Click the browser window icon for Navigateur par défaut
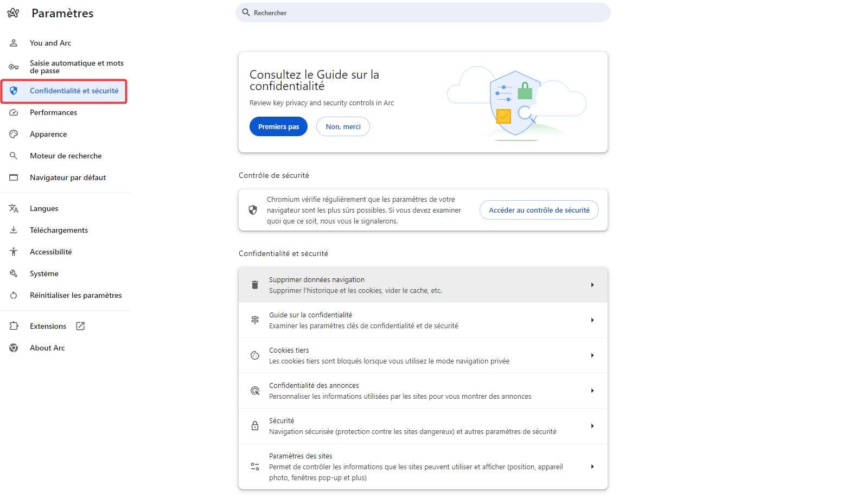The height and width of the screenshot is (504, 849). pyautogui.click(x=14, y=177)
